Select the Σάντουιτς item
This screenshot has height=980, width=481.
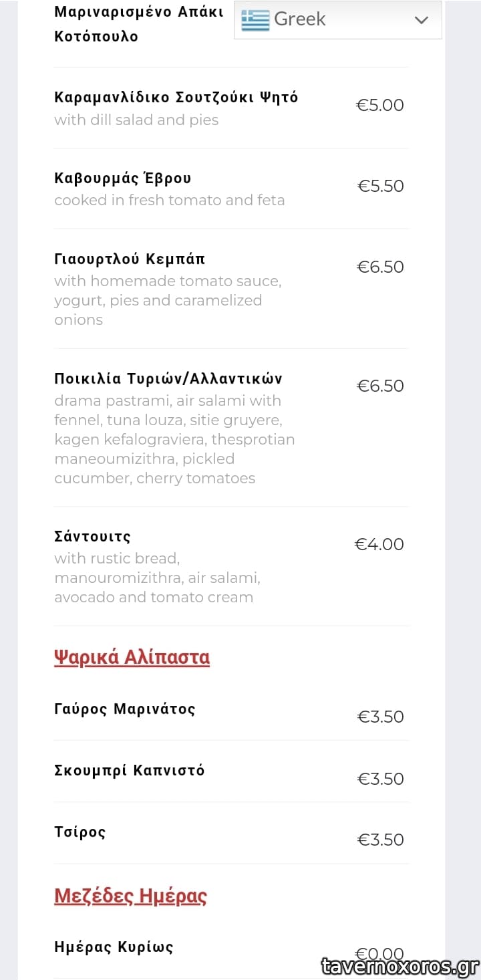click(92, 537)
